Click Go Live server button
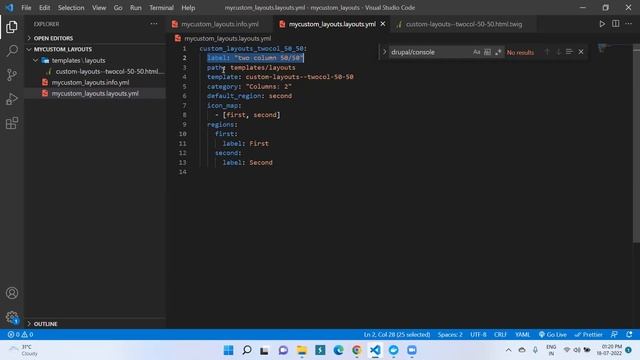The width and height of the screenshot is (640, 360). click(x=553, y=334)
